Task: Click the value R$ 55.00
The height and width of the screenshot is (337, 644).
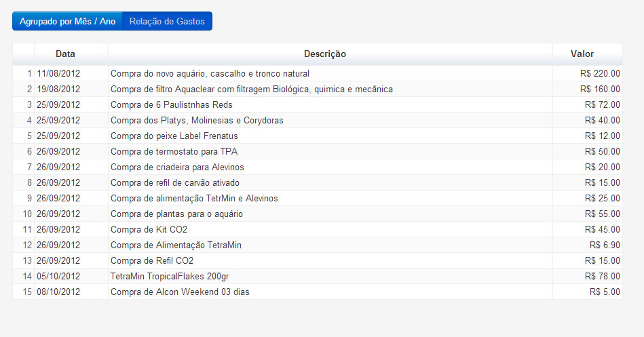Action: pos(602,214)
